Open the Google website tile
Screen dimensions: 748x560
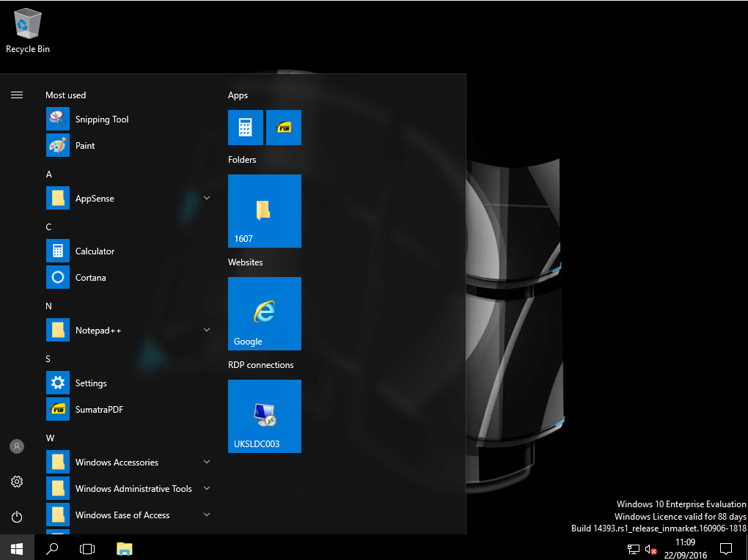pos(265,314)
